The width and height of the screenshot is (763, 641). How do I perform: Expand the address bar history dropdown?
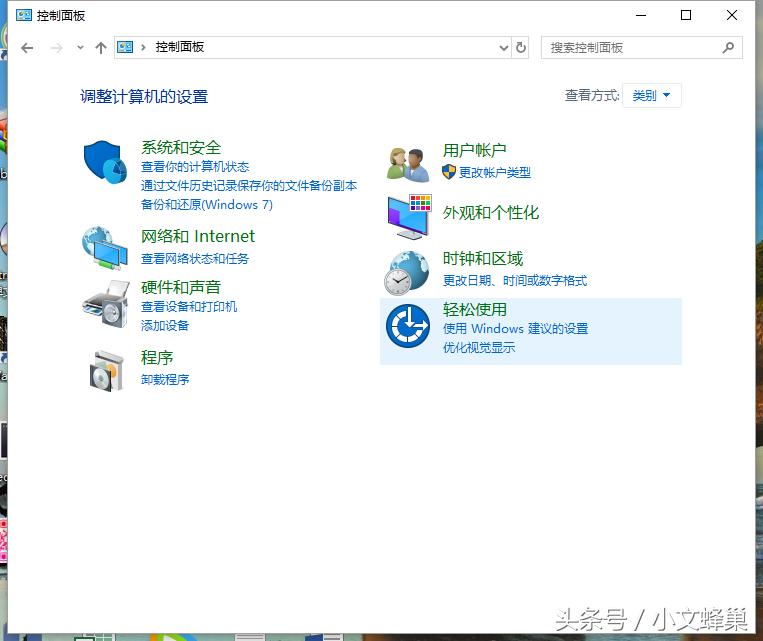coord(504,48)
